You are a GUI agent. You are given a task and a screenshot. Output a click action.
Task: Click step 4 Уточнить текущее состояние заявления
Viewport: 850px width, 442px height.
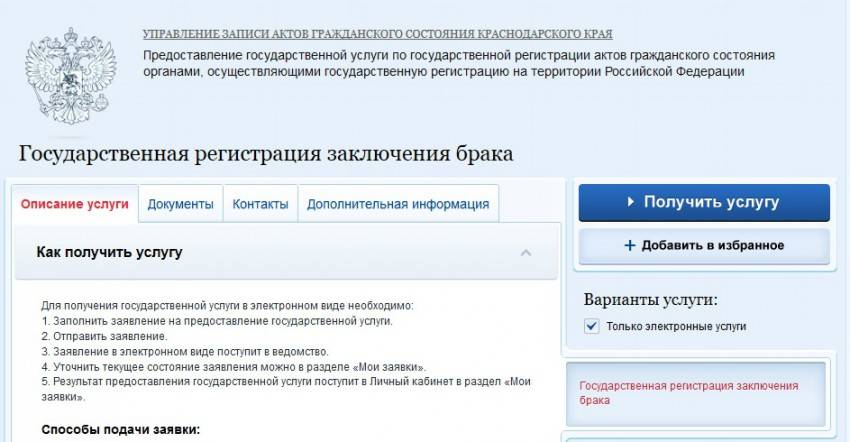click(234, 367)
